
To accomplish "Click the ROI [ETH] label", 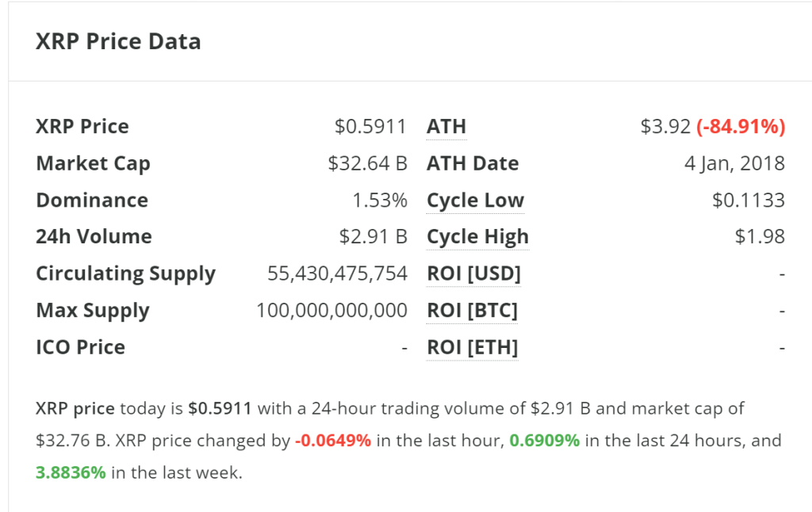I will [x=472, y=347].
